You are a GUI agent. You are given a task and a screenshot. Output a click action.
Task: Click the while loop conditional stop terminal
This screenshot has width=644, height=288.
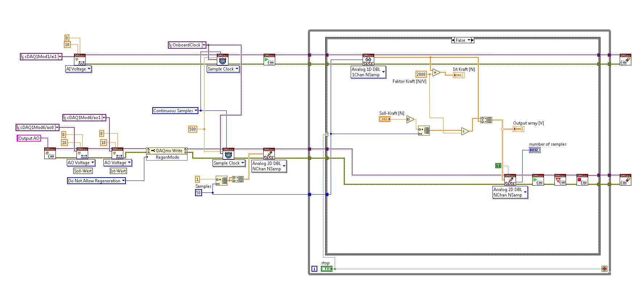(604, 269)
